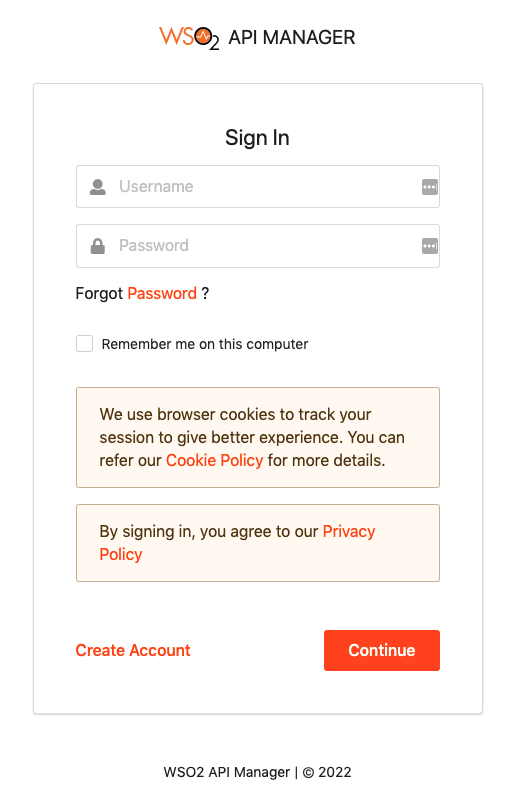
Task: Click the browser cookies notice box
Action: coord(258,438)
